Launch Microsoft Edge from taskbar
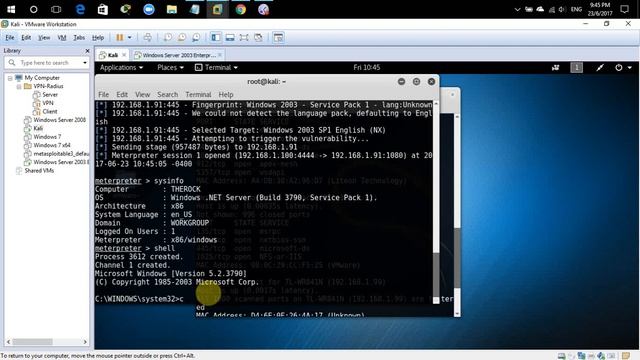640x360 pixels. click(80, 9)
